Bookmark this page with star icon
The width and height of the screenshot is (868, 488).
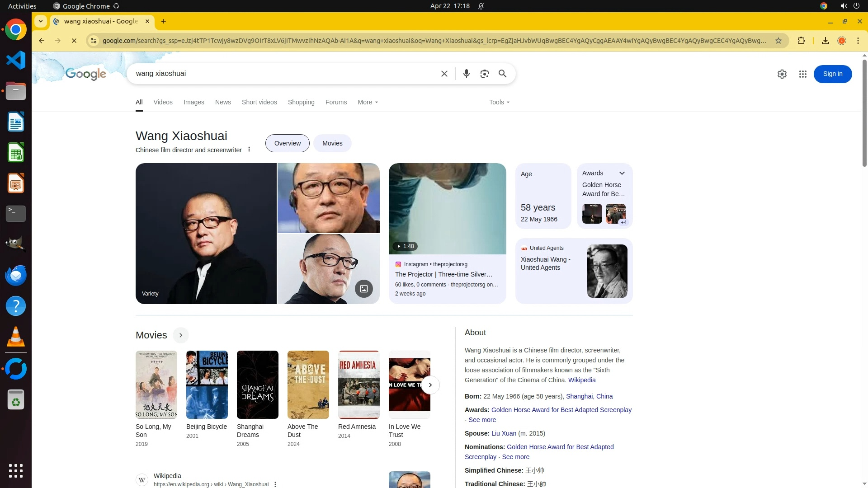pyautogui.click(x=778, y=41)
